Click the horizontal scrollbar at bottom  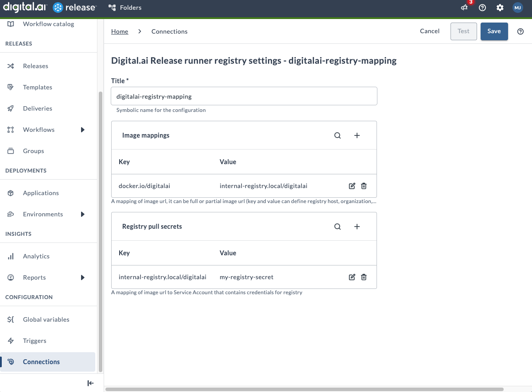coord(304,389)
